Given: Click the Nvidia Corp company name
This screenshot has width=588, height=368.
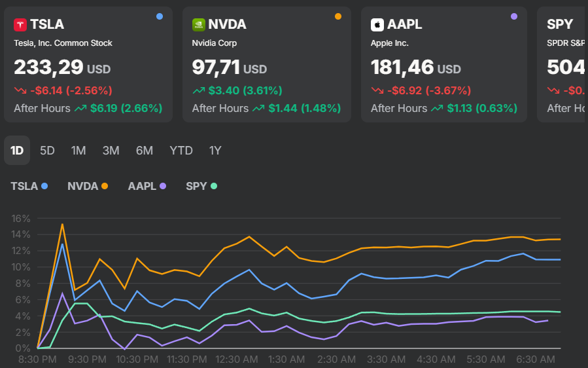Looking at the screenshot, I should coord(214,43).
